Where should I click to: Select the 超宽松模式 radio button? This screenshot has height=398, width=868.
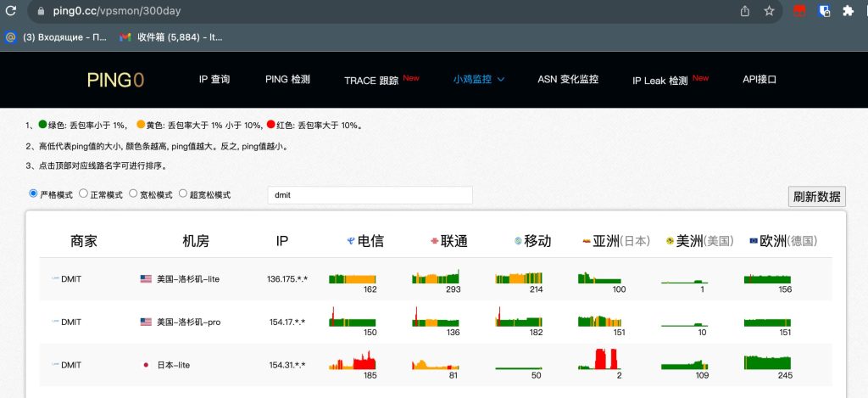(x=183, y=194)
